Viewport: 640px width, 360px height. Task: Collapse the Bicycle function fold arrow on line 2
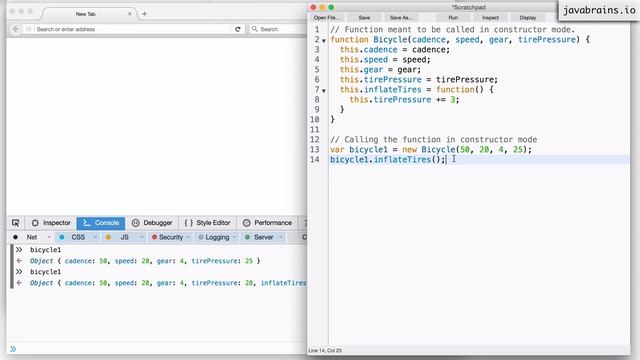[x=324, y=41]
